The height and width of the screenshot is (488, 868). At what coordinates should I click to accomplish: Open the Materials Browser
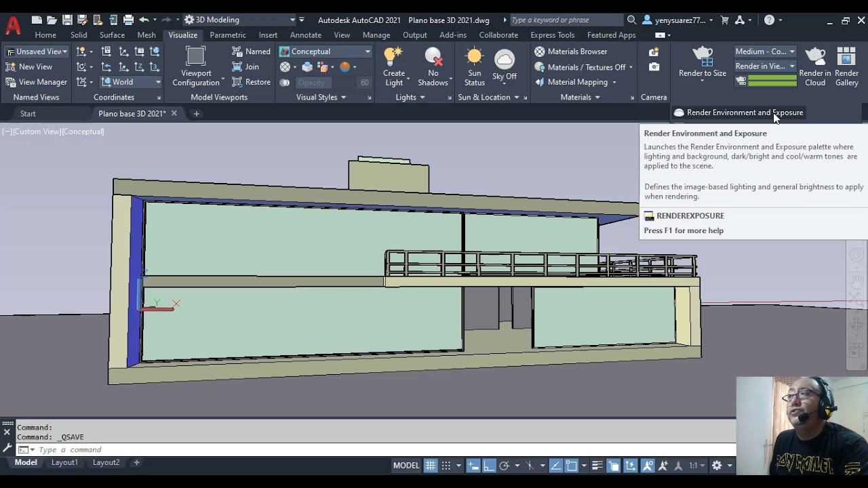pos(570,52)
